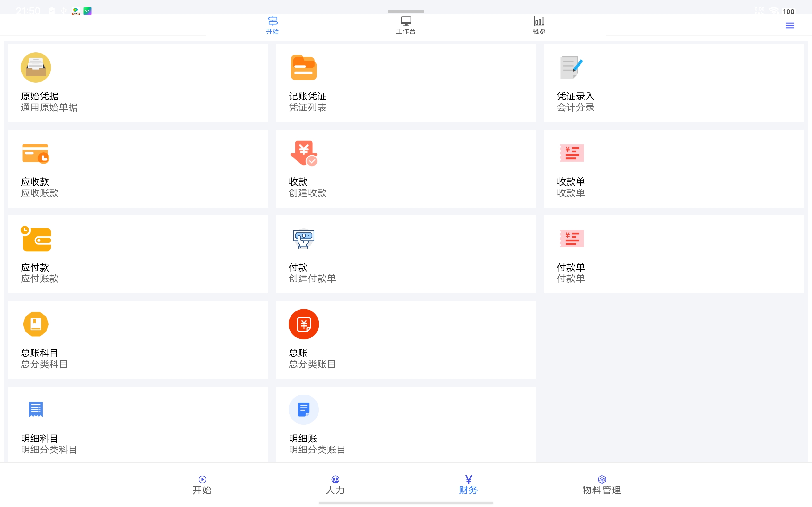Open 总账科目 hexagon book icon
The image size is (812, 507).
point(36,324)
